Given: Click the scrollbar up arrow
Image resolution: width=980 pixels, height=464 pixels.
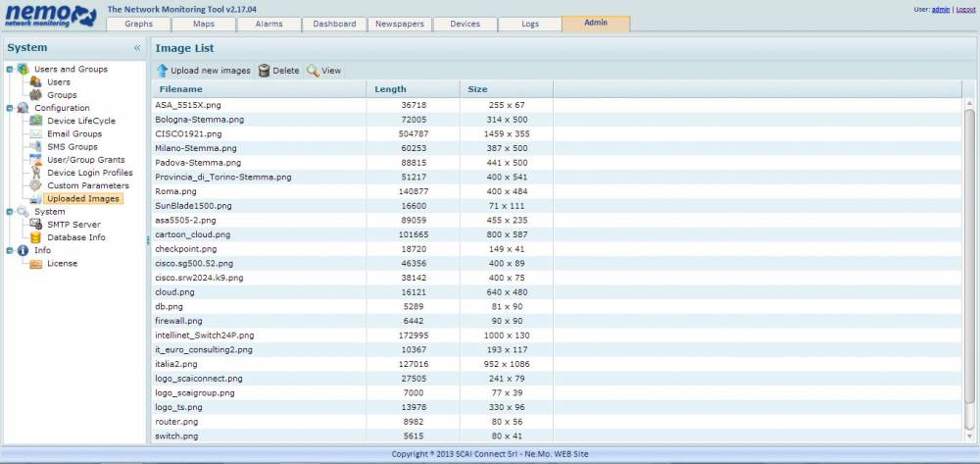Looking at the screenshot, I should 969,103.
